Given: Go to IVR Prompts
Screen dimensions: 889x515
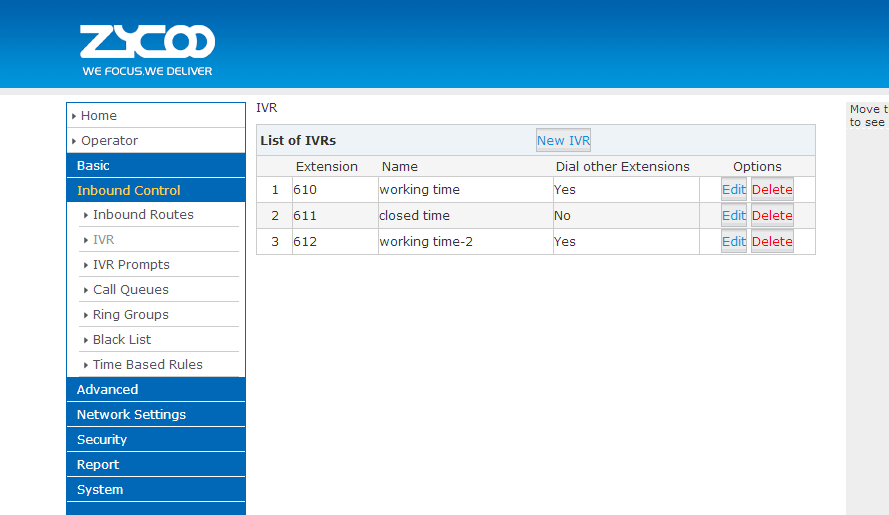Looking at the screenshot, I should point(131,265).
